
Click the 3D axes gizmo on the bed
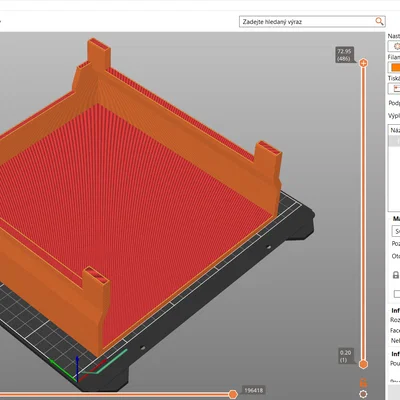[79, 368]
